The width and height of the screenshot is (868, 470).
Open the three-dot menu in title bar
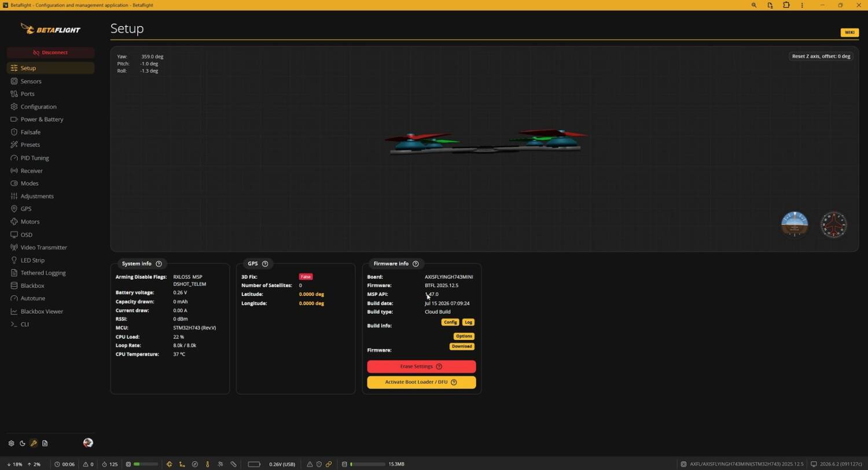(802, 5)
